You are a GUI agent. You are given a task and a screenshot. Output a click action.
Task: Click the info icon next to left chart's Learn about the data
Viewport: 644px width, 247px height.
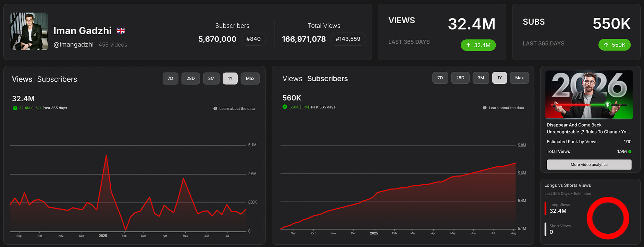click(215, 108)
